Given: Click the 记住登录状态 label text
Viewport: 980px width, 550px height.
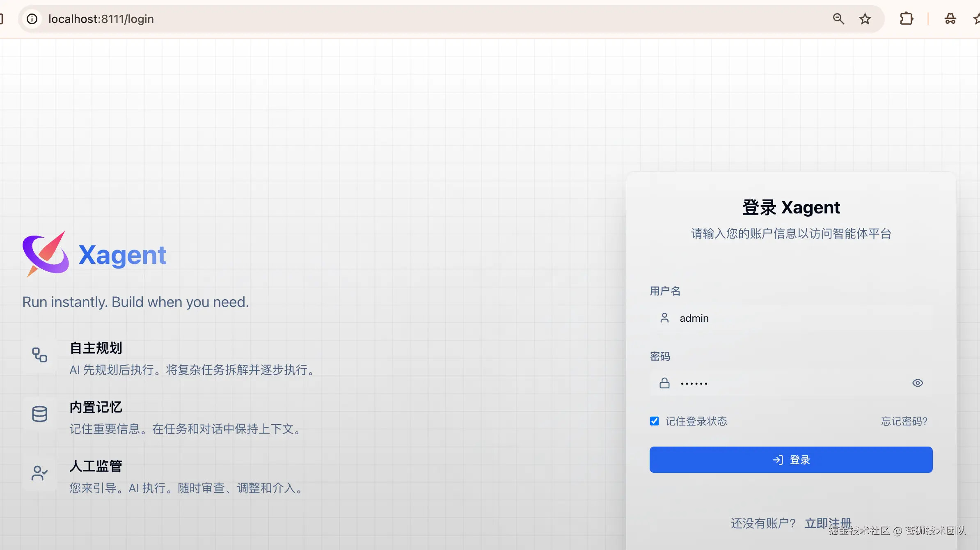Looking at the screenshot, I should coord(696,421).
